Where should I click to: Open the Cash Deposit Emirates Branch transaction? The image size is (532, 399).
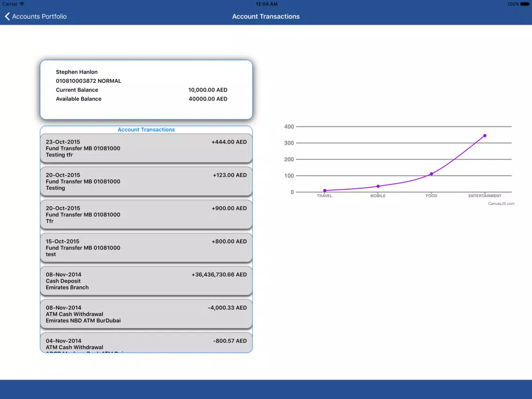click(146, 281)
